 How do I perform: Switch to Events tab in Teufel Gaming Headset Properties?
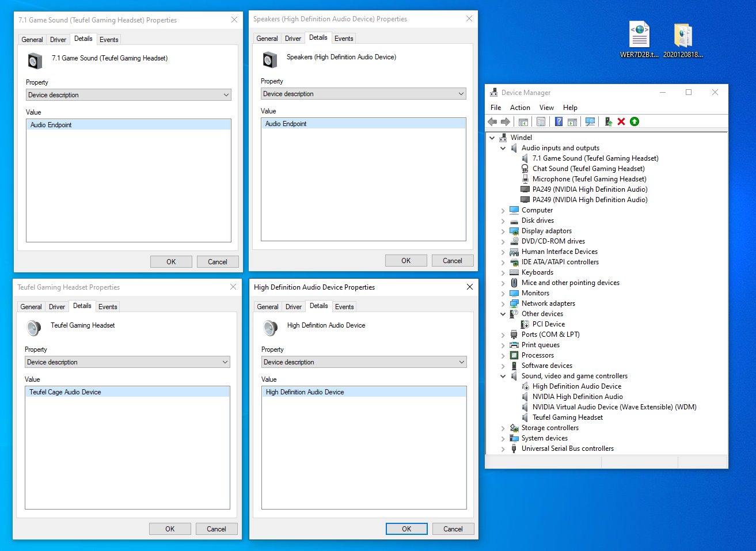pyautogui.click(x=108, y=307)
